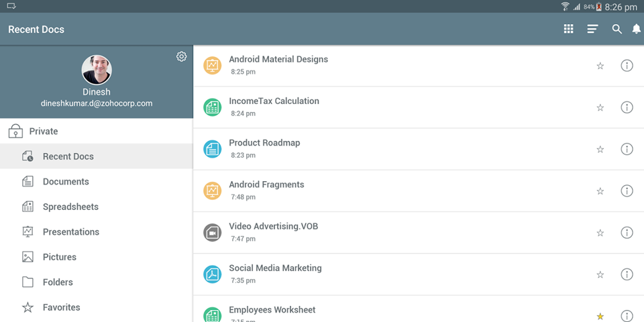This screenshot has width=644, height=322.
Task: Switch to grid view using the grid icon
Action: (568, 29)
